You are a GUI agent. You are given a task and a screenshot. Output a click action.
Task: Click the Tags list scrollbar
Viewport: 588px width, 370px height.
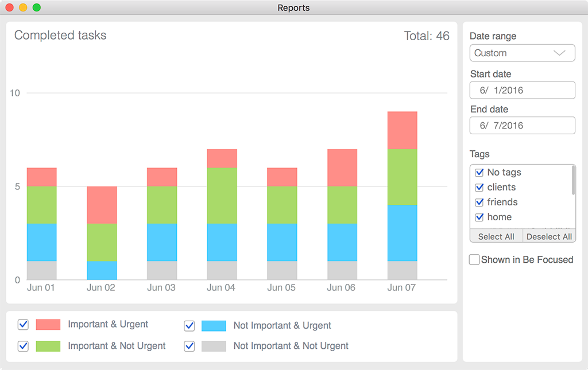572,181
